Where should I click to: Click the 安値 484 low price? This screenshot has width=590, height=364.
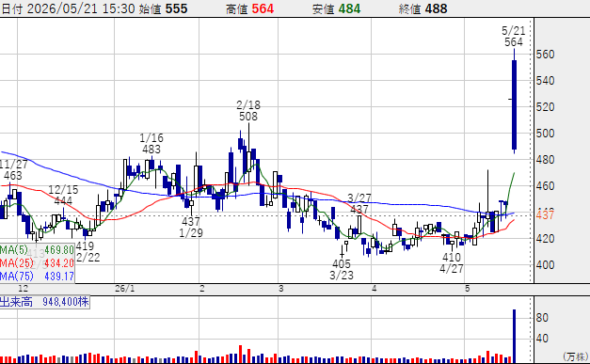(x=336, y=8)
